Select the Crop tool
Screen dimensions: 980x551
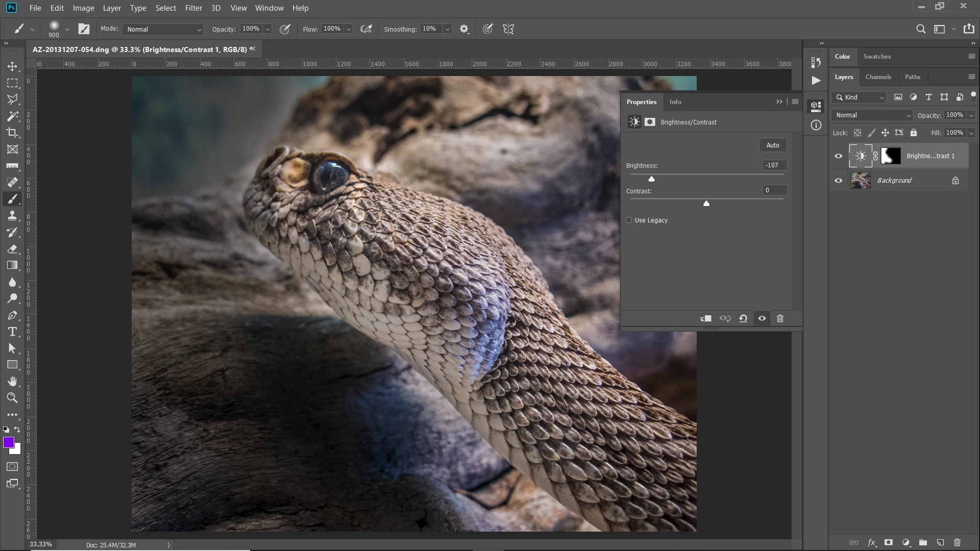click(12, 133)
